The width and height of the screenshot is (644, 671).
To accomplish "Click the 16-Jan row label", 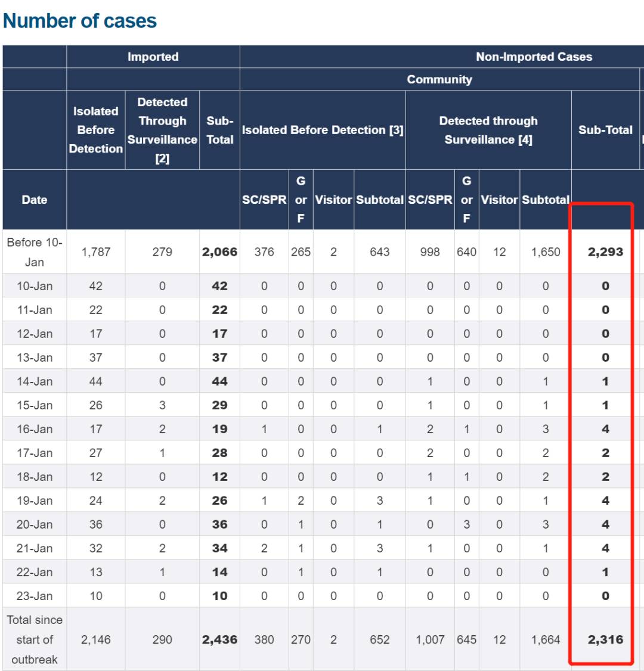I will point(35,429).
